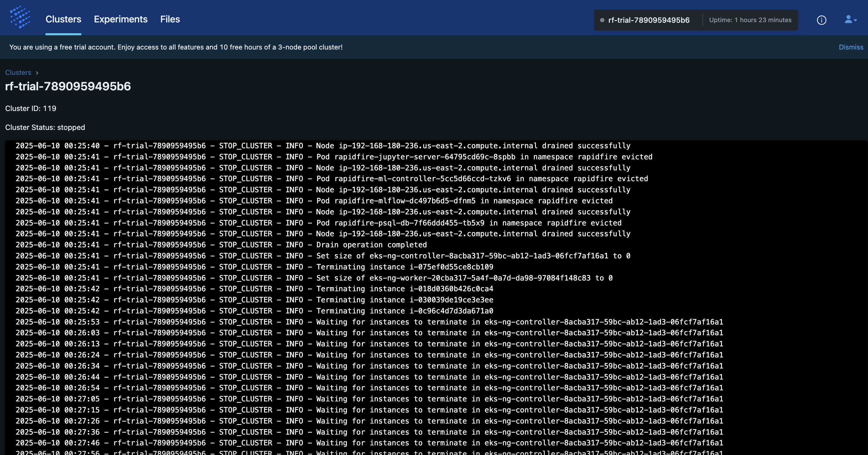Image resolution: width=868 pixels, height=455 pixels.
Task: Switch to the Clusters tab
Action: coord(63,19)
